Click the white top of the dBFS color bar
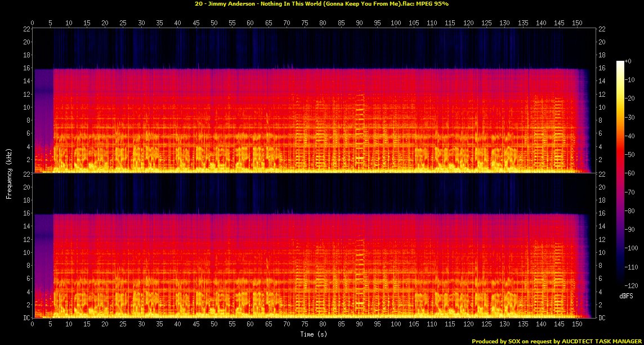This screenshot has height=345, width=644. pos(620,62)
